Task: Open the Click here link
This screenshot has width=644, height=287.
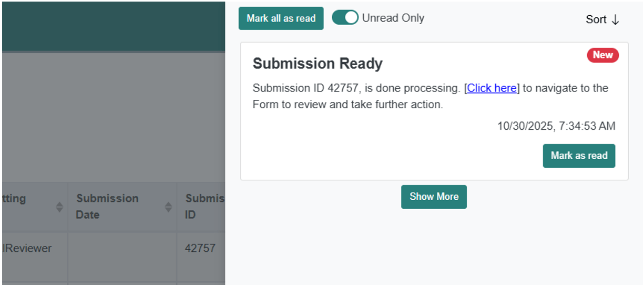Action: (x=492, y=88)
